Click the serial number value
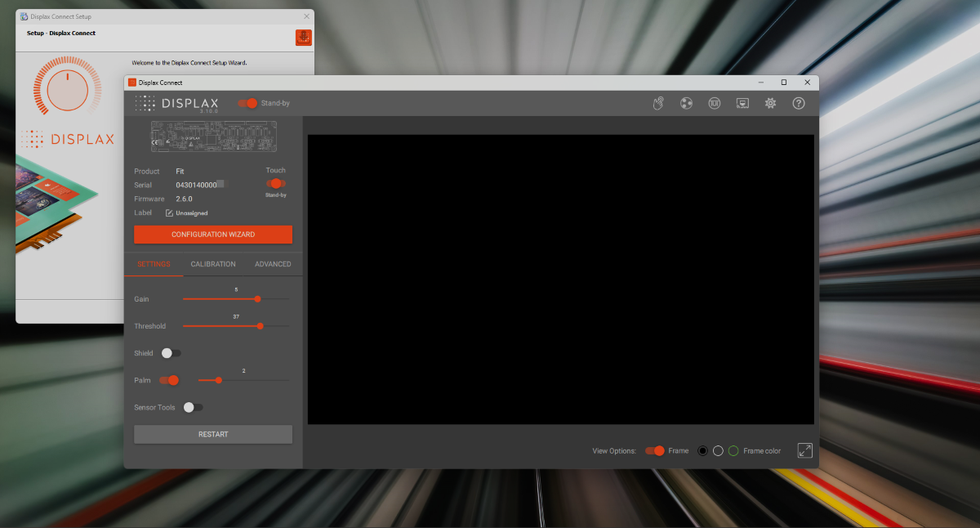This screenshot has width=980, height=528. coord(200,185)
